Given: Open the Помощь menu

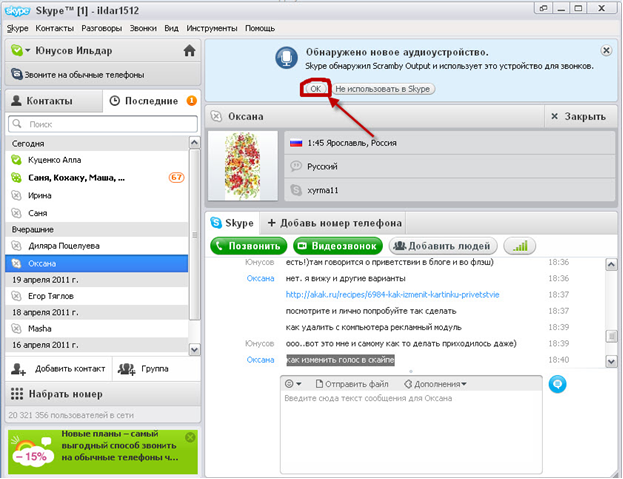Looking at the screenshot, I should [260, 28].
